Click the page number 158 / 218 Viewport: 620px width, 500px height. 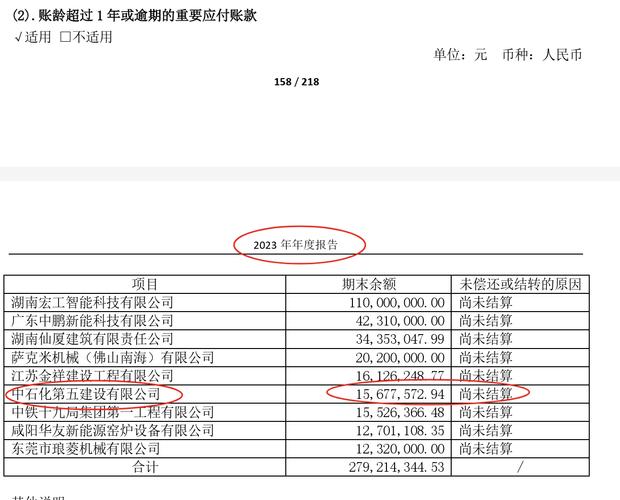pos(297,82)
